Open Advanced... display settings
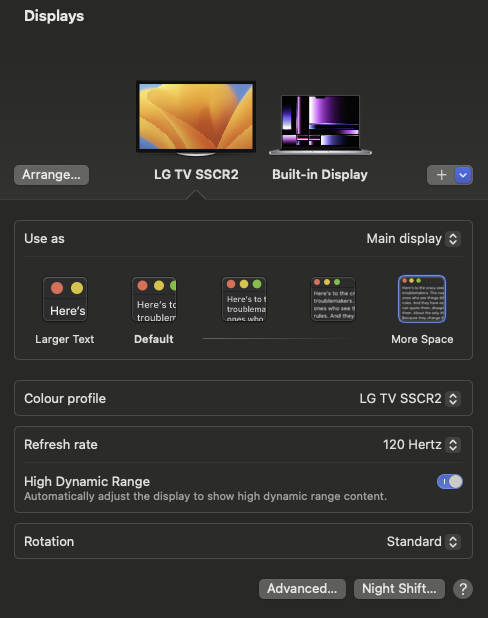The height and width of the screenshot is (618, 488). pyautogui.click(x=302, y=589)
